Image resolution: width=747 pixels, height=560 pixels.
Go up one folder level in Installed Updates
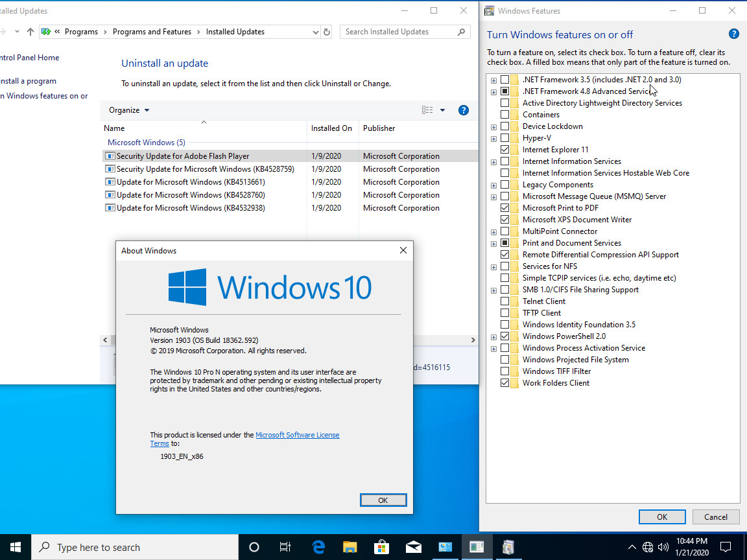click(30, 32)
